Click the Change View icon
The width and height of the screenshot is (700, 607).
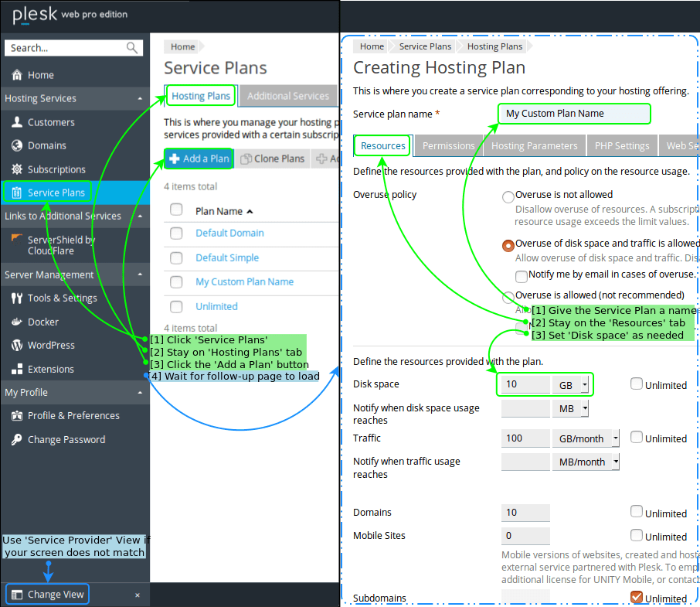tap(17, 595)
